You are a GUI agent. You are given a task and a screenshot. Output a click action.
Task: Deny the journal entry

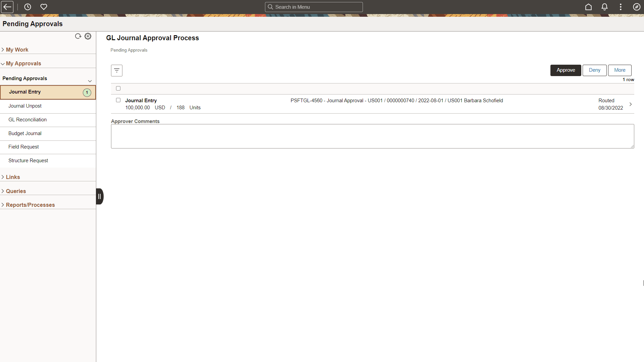tap(594, 70)
